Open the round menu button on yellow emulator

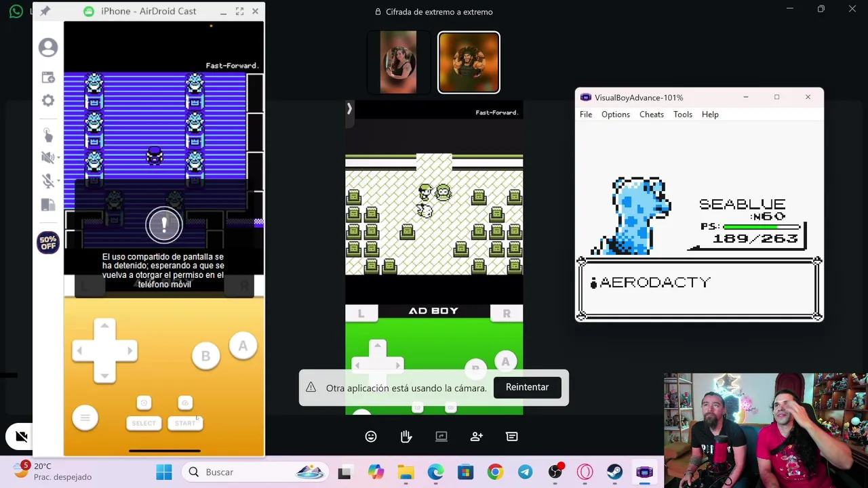click(x=85, y=418)
